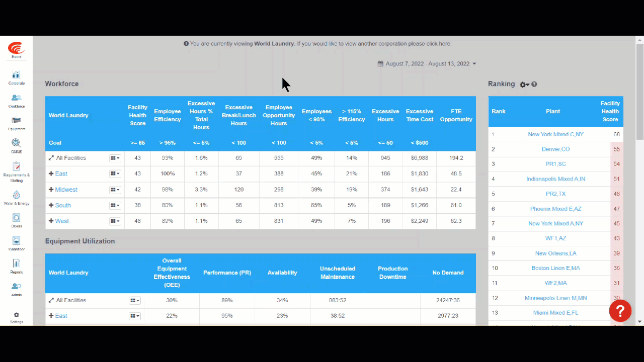Open the Ranking settings gear
The image size is (644, 362).
tap(524, 84)
